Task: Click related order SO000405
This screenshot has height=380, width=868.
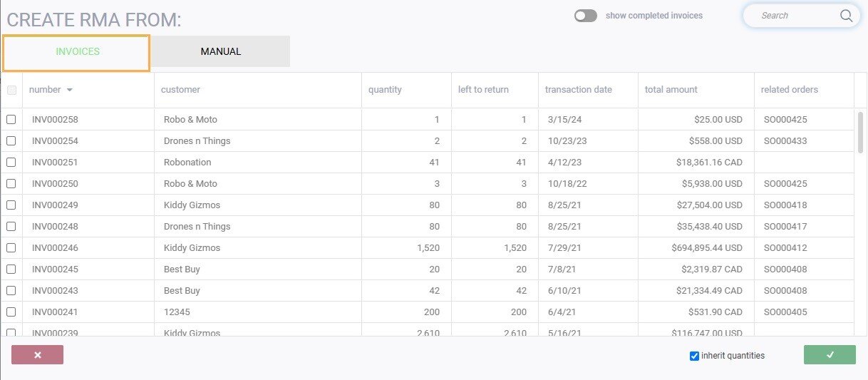Action: tap(785, 312)
